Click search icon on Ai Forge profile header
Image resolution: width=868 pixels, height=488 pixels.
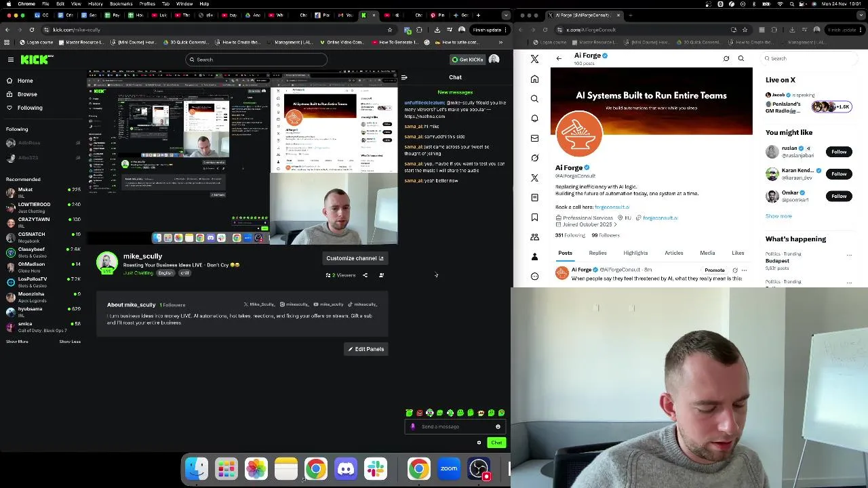point(741,59)
